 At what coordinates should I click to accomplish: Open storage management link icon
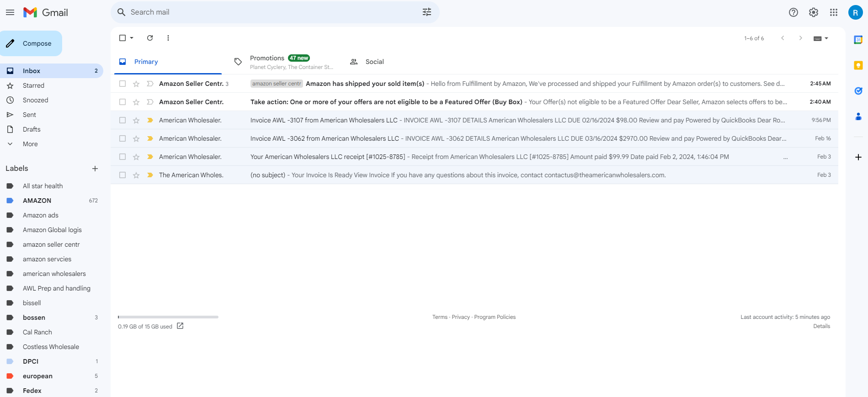coord(180,326)
